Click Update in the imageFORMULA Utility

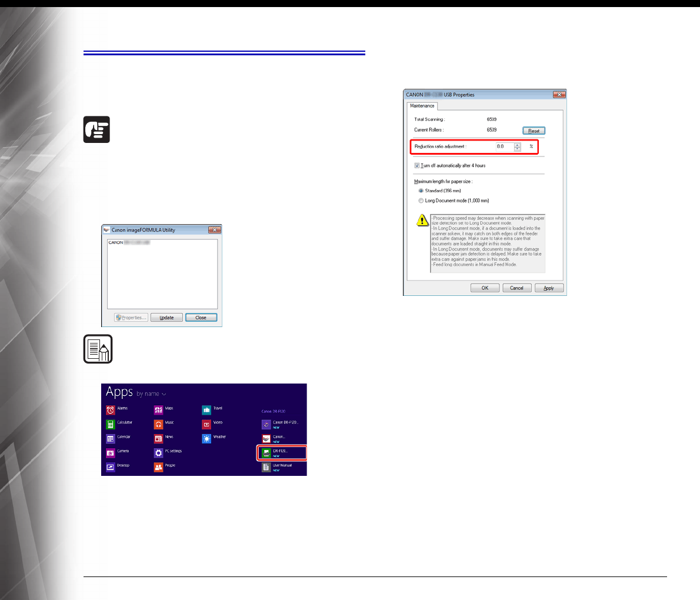click(166, 318)
